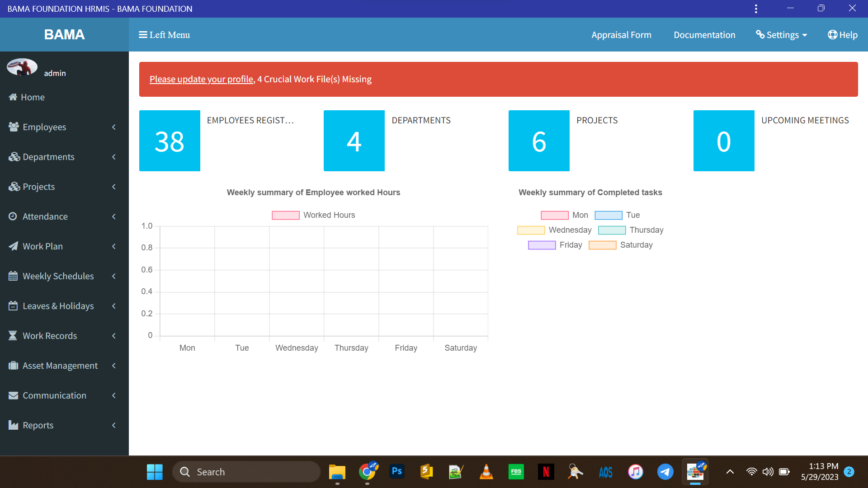Image resolution: width=868 pixels, height=488 pixels.
Task: Click the Weekly Schedules calendar icon
Action: 13,276
